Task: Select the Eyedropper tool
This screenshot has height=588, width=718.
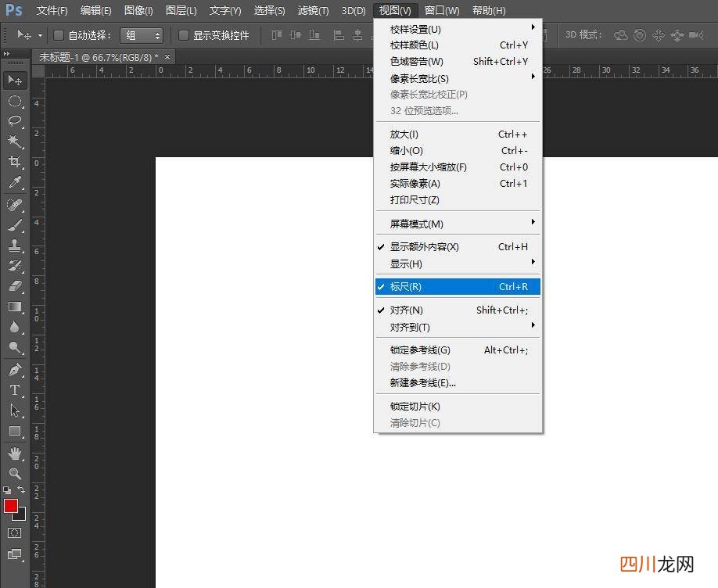Action: point(15,182)
